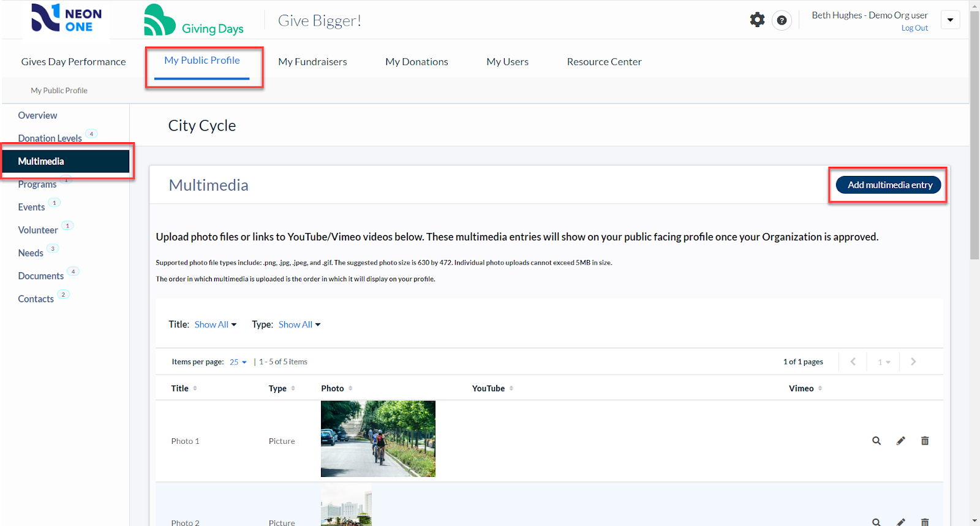The width and height of the screenshot is (980, 526).
Task: Open Donation Levels in the sidebar
Action: [x=50, y=138]
